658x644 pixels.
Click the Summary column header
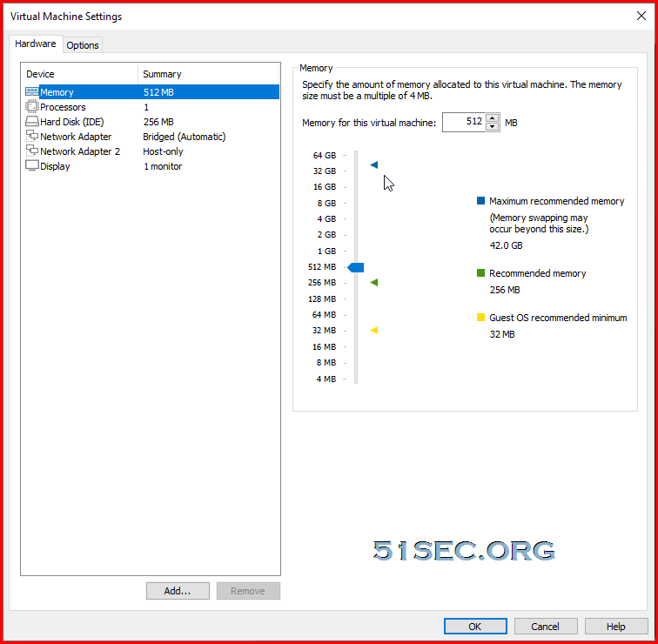click(x=209, y=74)
